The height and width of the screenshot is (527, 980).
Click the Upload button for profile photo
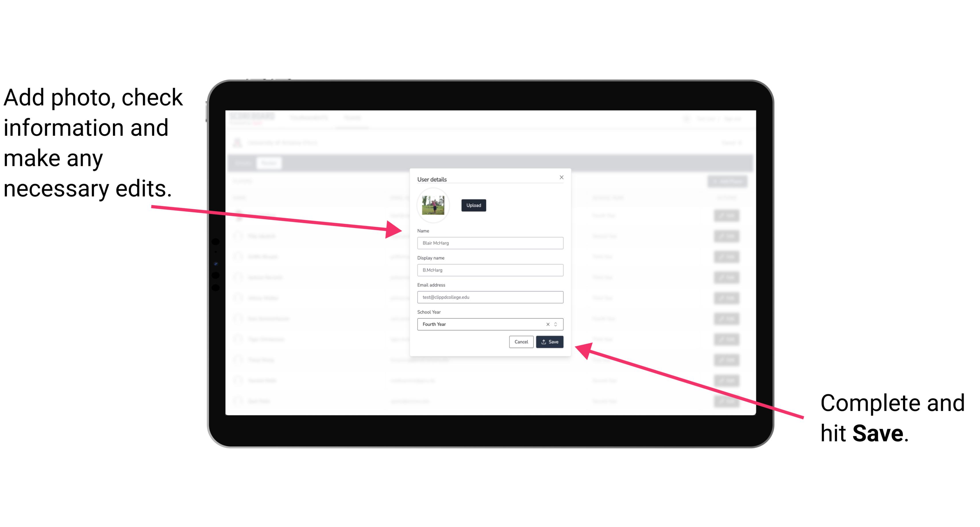(473, 206)
